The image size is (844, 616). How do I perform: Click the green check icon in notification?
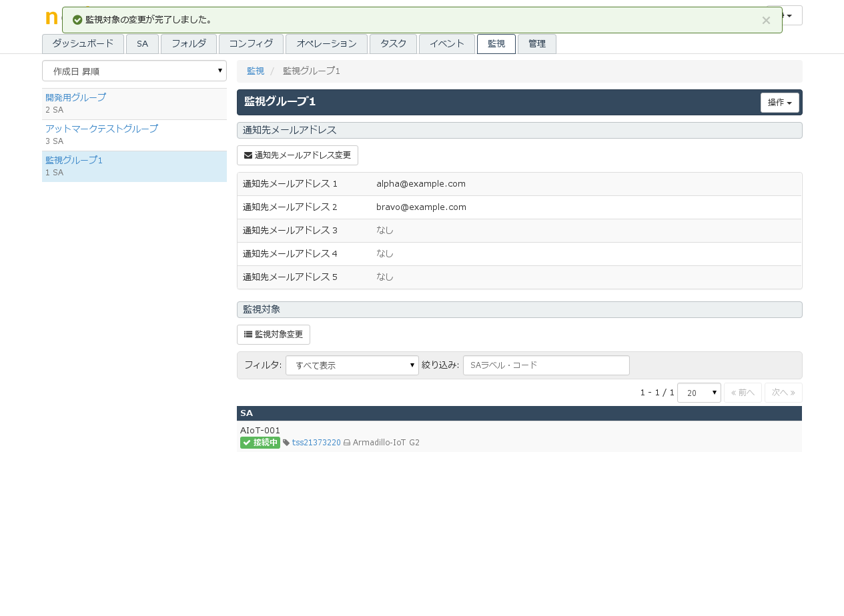[x=77, y=20]
